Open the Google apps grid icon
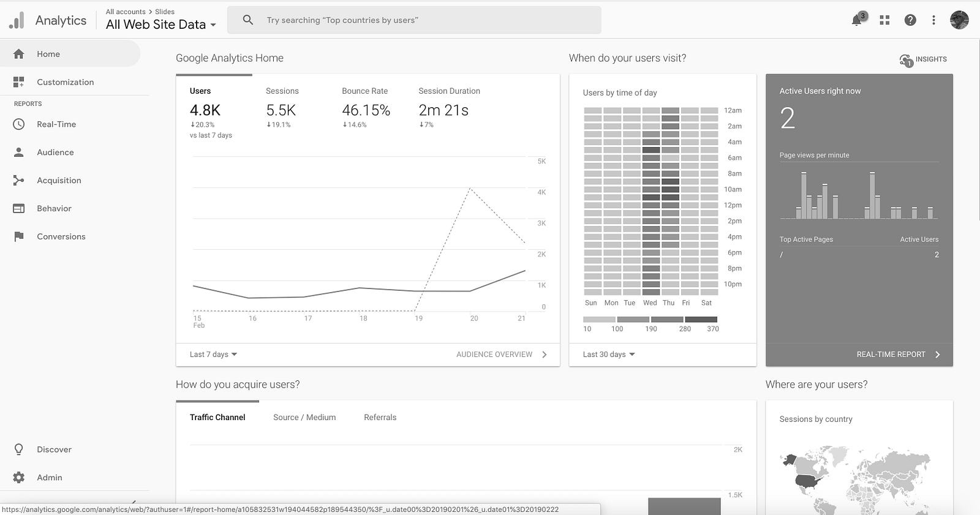Viewport: 980px width, 515px height. coord(884,20)
